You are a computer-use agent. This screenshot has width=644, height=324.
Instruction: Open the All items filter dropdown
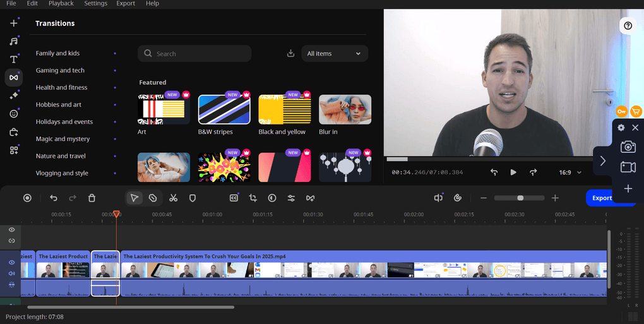tap(334, 54)
